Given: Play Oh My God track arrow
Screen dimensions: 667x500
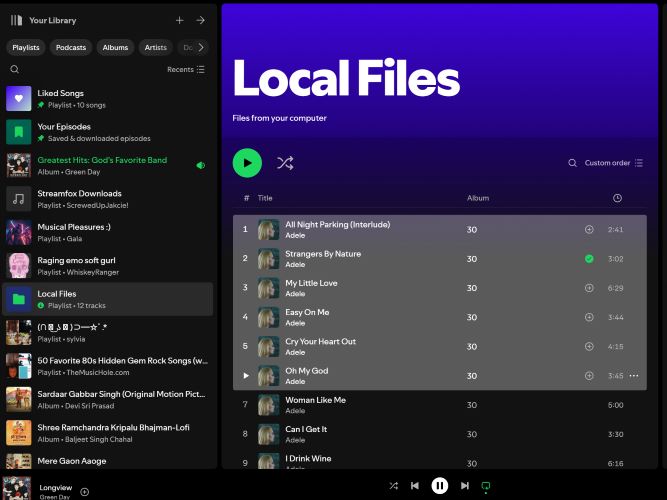Looking at the screenshot, I should tap(245, 376).
